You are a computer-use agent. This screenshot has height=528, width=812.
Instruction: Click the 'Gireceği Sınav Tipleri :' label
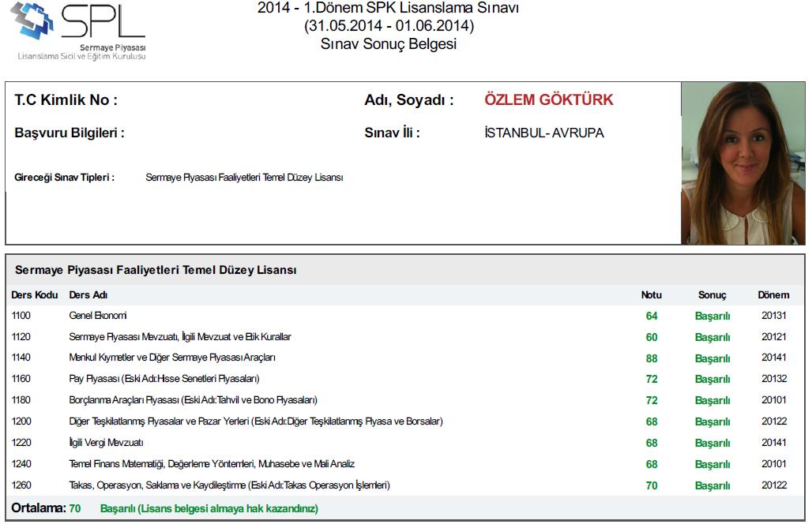[64, 178]
